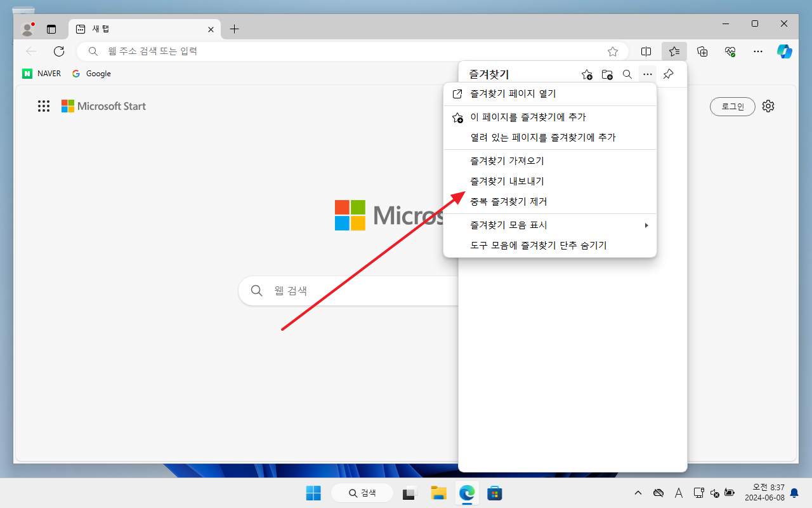Click the taskbar 검색 box
This screenshot has width=812, height=508.
362,493
